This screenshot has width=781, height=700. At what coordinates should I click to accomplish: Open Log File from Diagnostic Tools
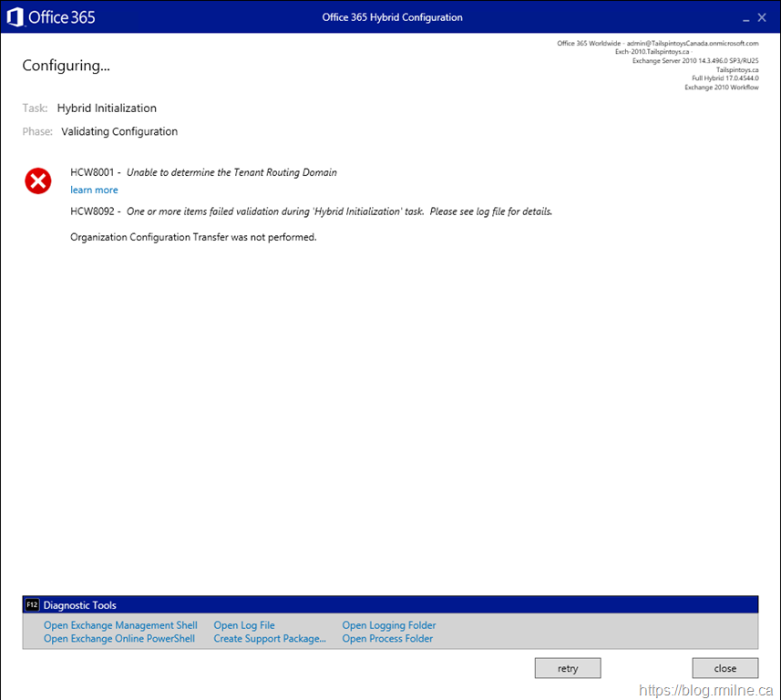pyautogui.click(x=244, y=625)
